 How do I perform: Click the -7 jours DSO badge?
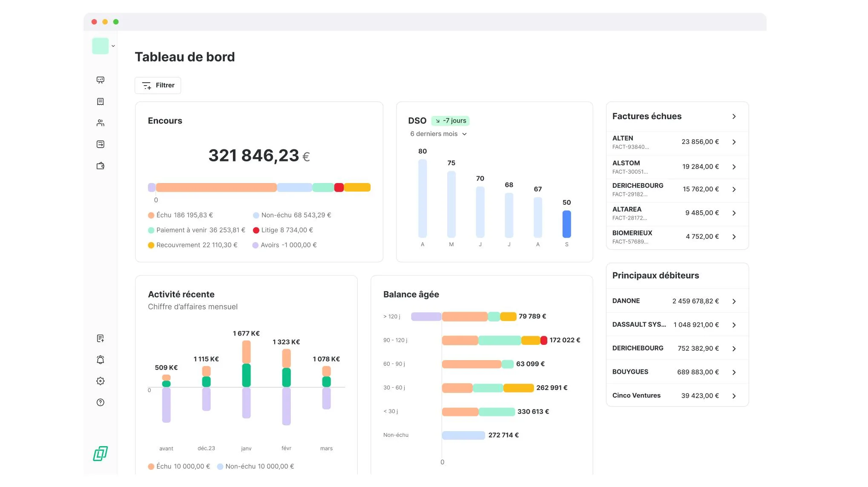coord(451,121)
